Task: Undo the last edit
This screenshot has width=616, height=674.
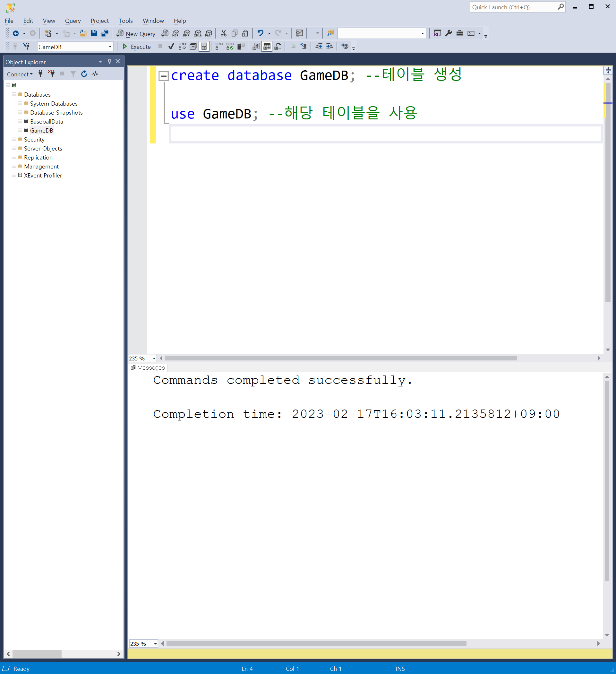Action: click(261, 33)
